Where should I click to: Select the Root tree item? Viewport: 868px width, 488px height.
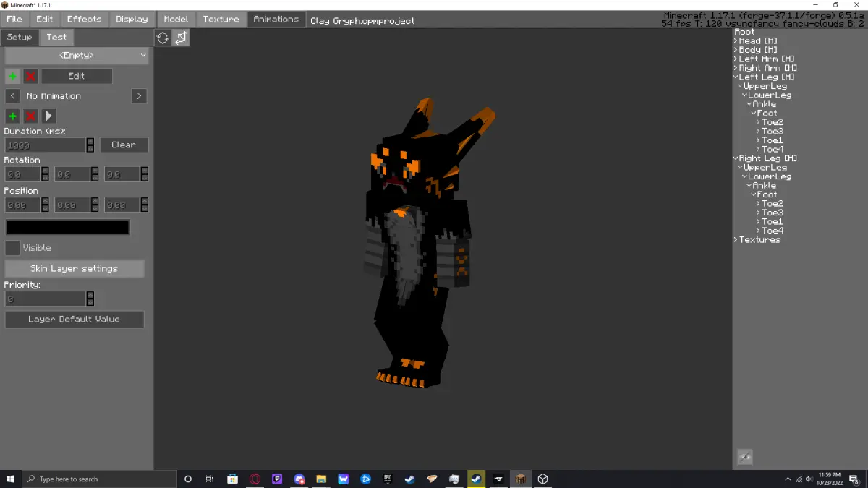click(x=744, y=32)
